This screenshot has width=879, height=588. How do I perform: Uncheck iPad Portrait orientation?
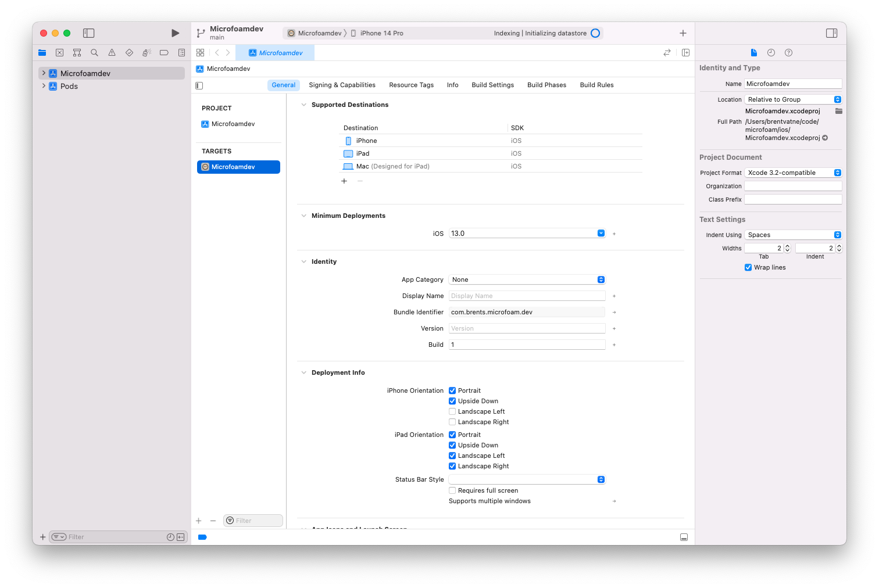point(452,435)
